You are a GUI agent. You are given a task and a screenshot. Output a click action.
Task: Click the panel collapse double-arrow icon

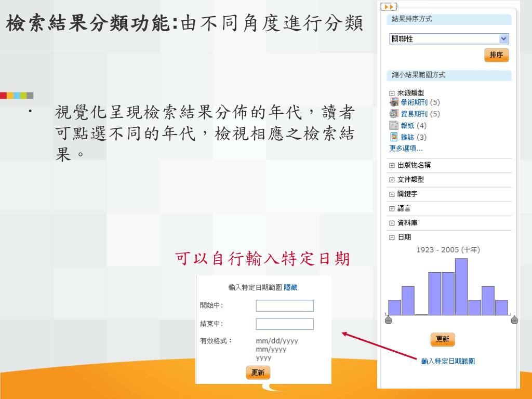point(389,7)
